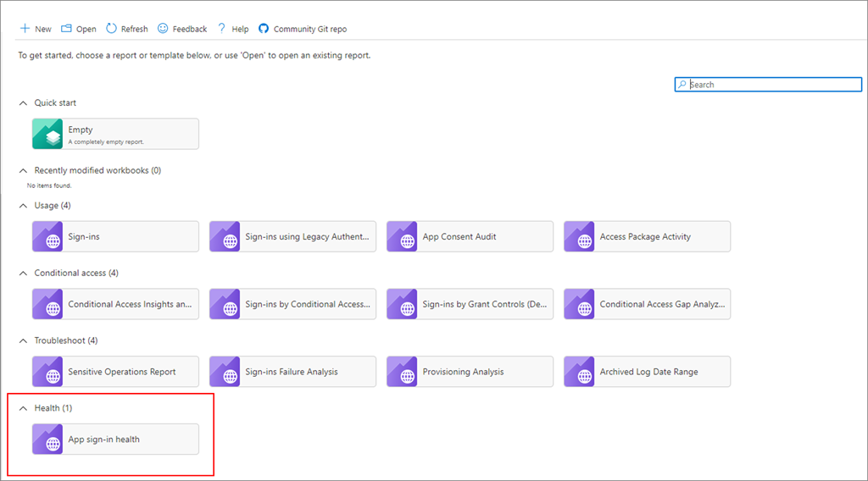The width and height of the screenshot is (868, 481).
Task: Collapse the Quick start section
Action: pyautogui.click(x=23, y=103)
